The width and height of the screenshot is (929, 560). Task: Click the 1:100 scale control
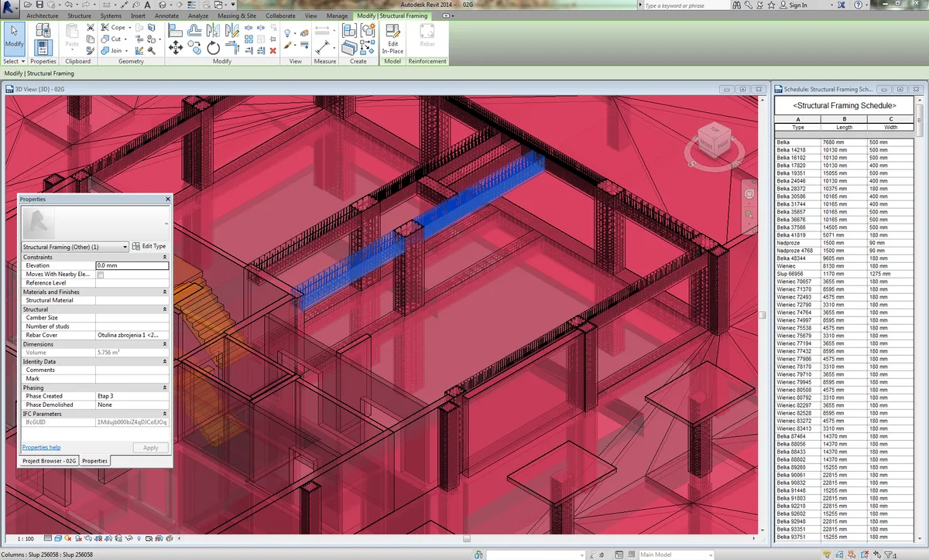click(23, 538)
